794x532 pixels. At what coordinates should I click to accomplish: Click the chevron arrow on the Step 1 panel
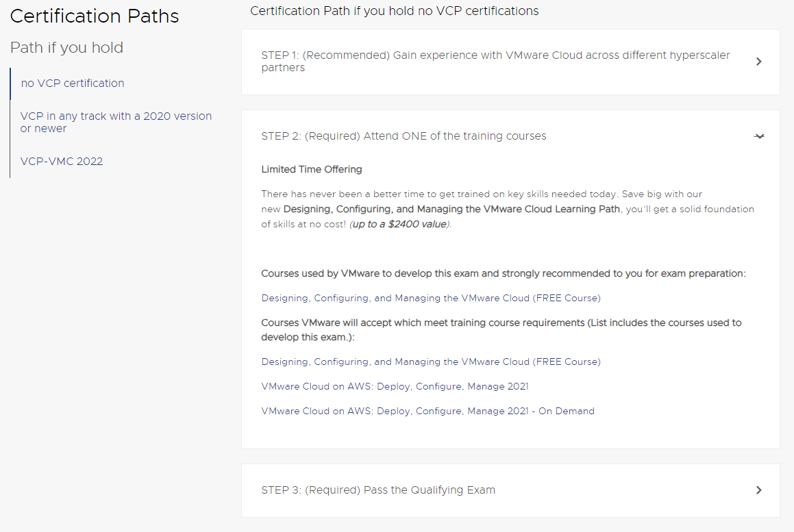pos(758,62)
